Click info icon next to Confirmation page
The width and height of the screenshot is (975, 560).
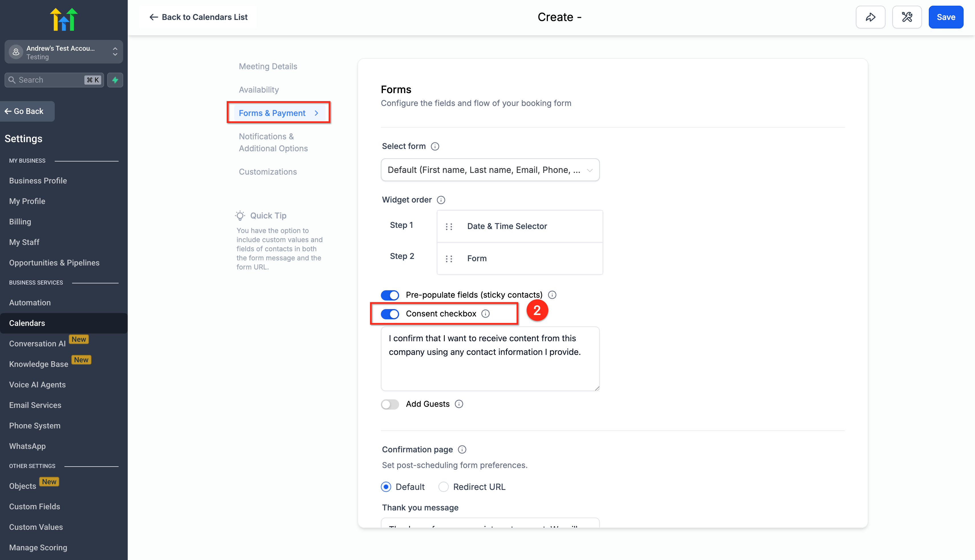[462, 449]
